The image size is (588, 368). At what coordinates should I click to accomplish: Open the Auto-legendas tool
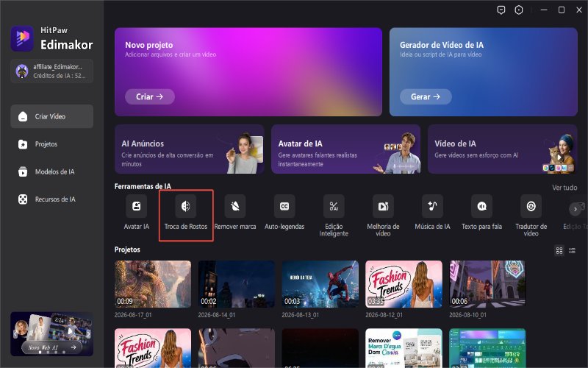(x=284, y=212)
